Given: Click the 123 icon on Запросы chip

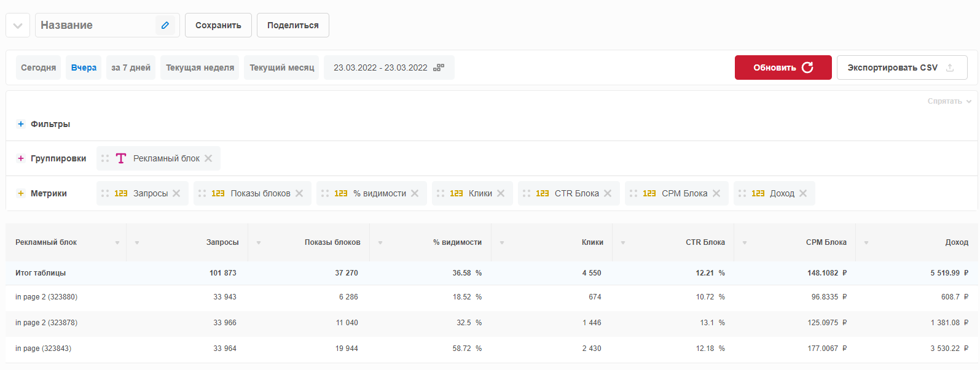Looking at the screenshot, I should click(121, 193).
